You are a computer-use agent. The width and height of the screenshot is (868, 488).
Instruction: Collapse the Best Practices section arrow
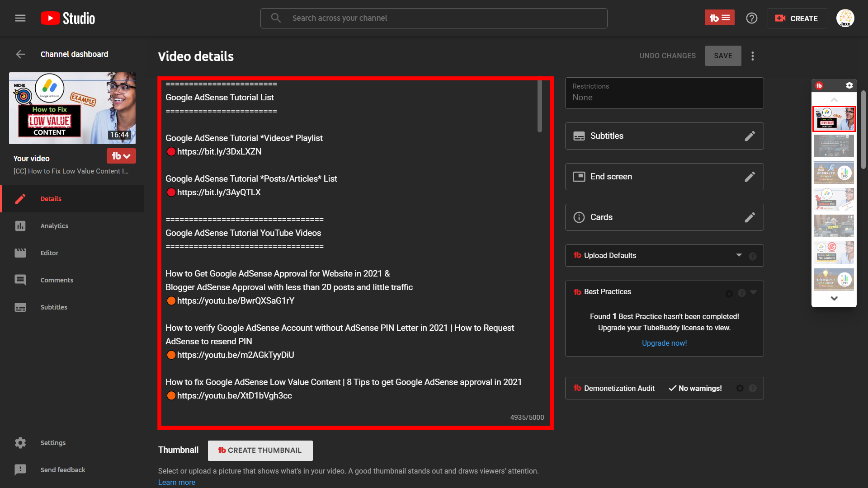tap(754, 292)
